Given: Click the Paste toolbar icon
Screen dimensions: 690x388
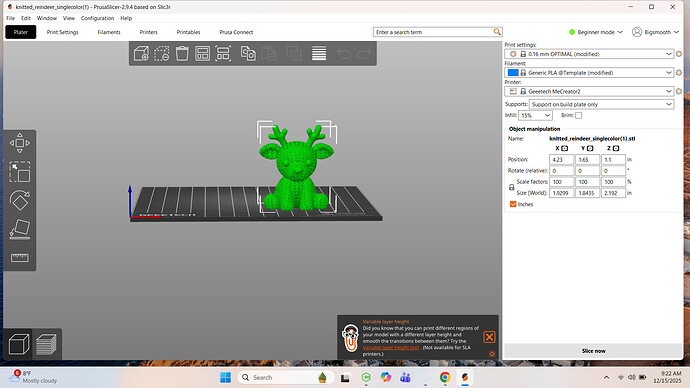Looking at the screenshot, I should tap(269, 54).
